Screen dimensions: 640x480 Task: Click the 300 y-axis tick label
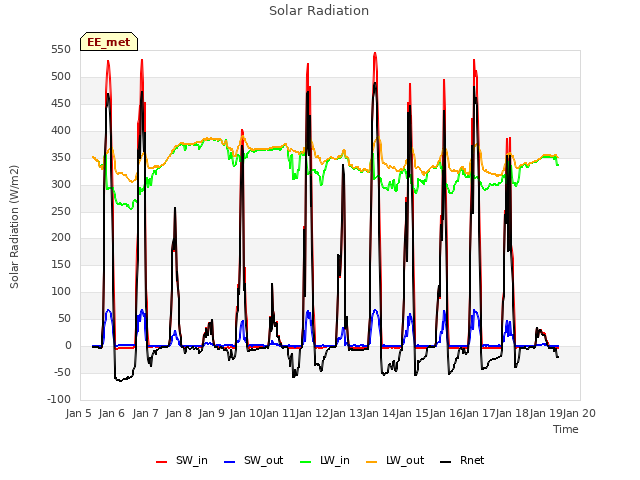(x=61, y=184)
